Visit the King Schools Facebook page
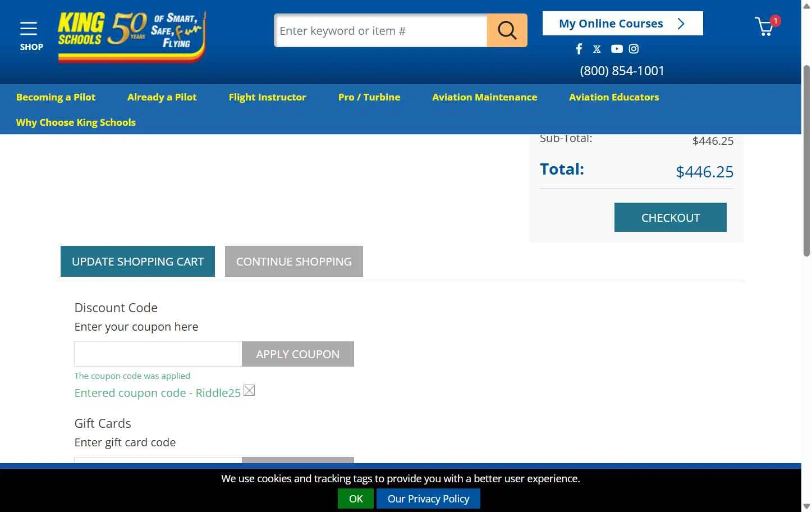Image resolution: width=812 pixels, height=512 pixels. click(579, 49)
